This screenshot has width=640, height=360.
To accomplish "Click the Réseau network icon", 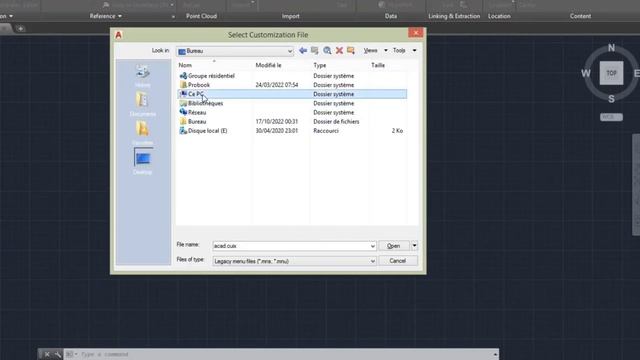I will [x=183, y=112].
